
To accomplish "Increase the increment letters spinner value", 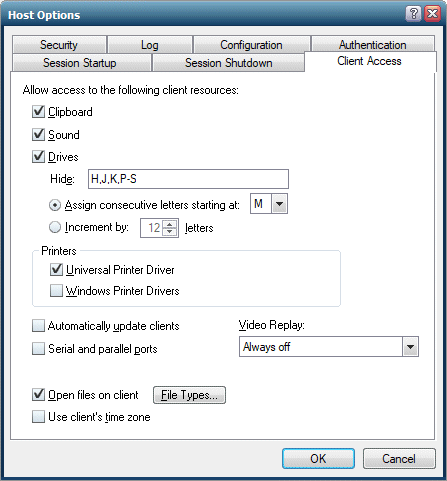I will pos(170,224).
